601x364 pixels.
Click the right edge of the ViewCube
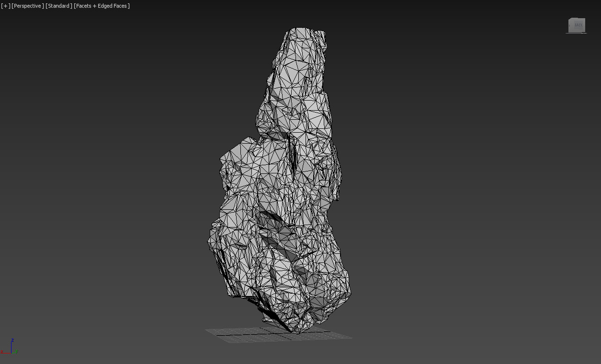point(584,24)
